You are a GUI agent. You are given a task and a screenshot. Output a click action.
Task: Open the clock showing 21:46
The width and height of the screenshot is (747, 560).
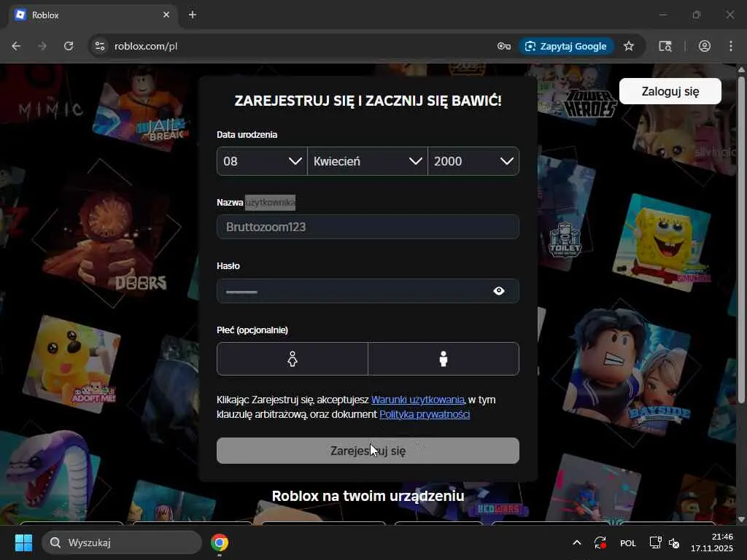(712, 542)
